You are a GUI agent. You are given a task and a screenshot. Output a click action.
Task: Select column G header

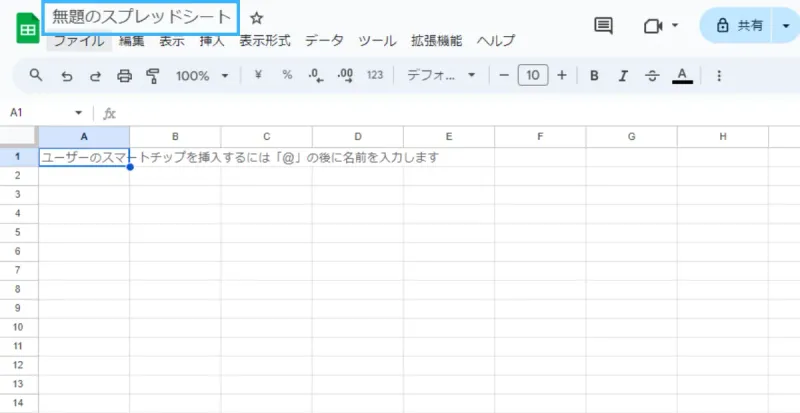click(x=632, y=137)
